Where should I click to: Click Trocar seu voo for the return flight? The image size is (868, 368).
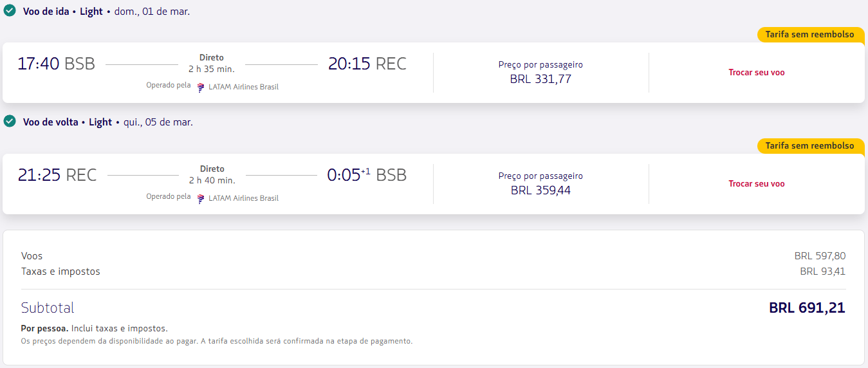click(x=756, y=184)
